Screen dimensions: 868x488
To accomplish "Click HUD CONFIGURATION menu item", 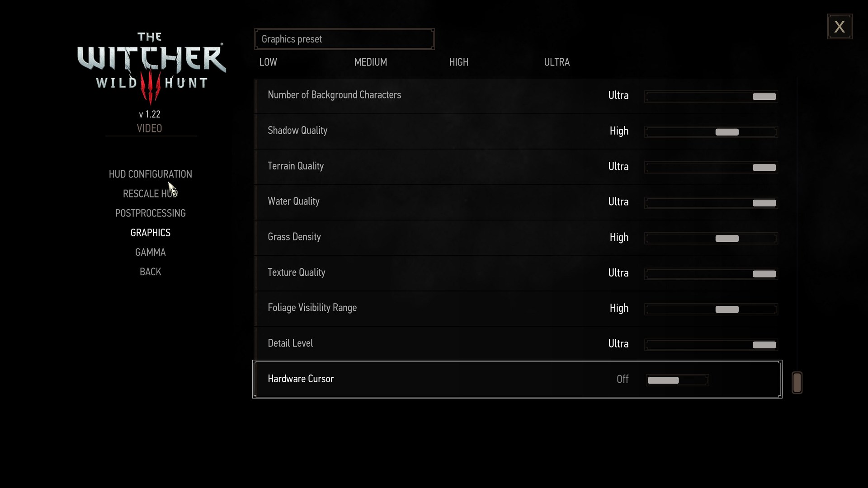I will click(150, 174).
